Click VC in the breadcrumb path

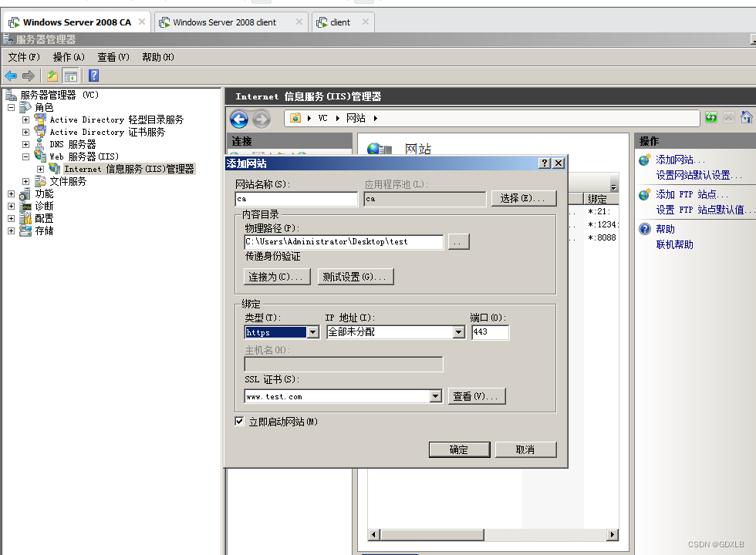[322, 118]
